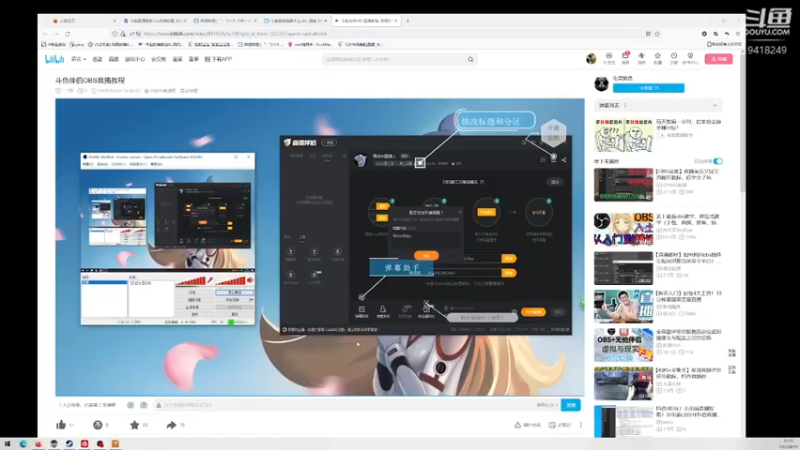The image size is (800, 450).
Task: Switch to the first browser tab
Action: click(x=82, y=21)
